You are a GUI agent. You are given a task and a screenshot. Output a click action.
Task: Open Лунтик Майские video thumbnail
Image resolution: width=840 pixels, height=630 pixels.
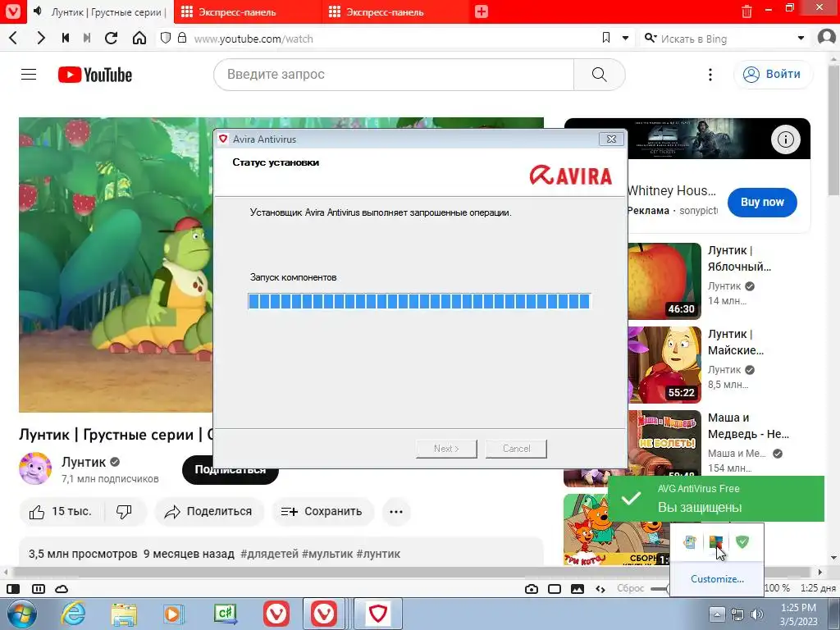(x=664, y=365)
